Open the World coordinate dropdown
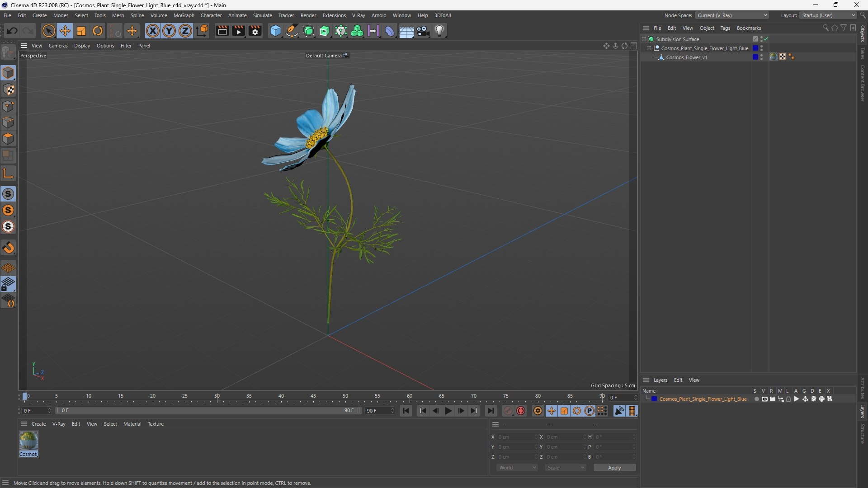 coord(517,468)
